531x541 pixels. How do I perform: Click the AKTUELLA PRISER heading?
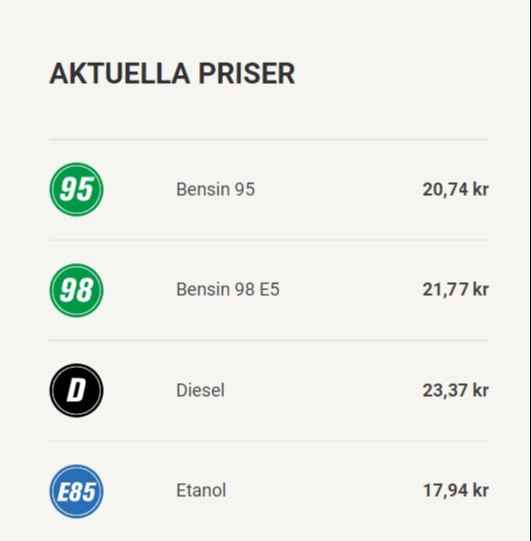tap(172, 73)
